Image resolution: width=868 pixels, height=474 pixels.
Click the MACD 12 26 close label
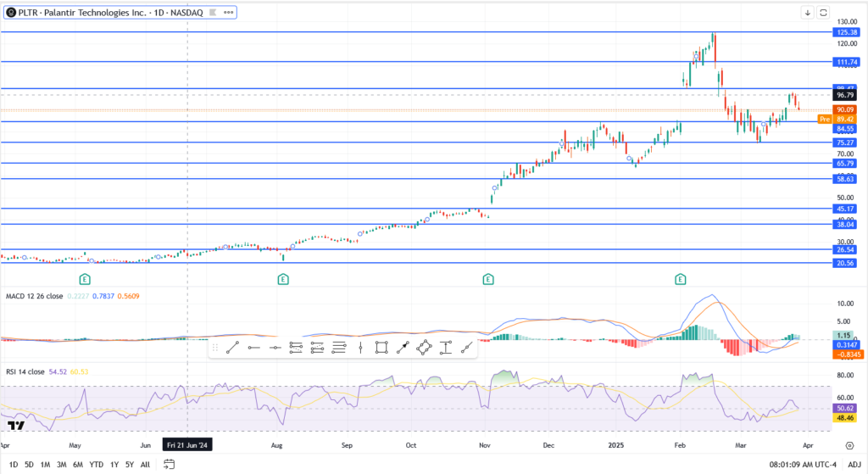[35, 296]
